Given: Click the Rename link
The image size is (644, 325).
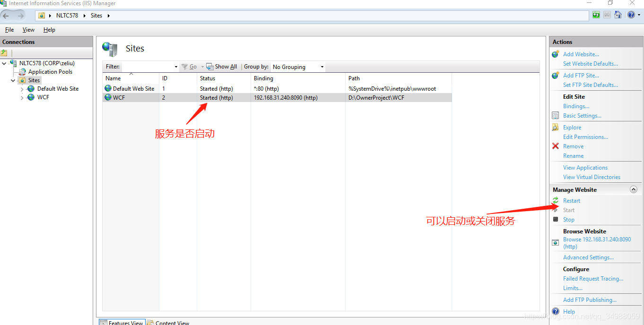Looking at the screenshot, I should pyautogui.click(x=573, y=156).
